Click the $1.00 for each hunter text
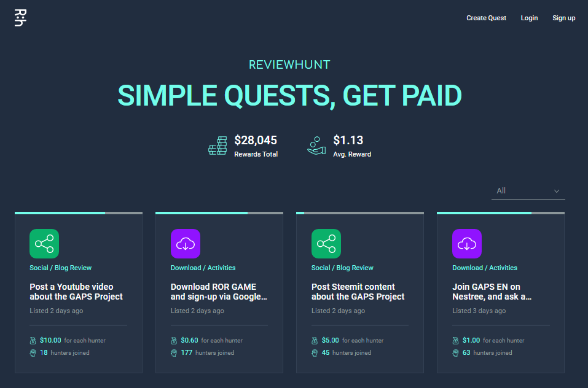 [493, 341]
